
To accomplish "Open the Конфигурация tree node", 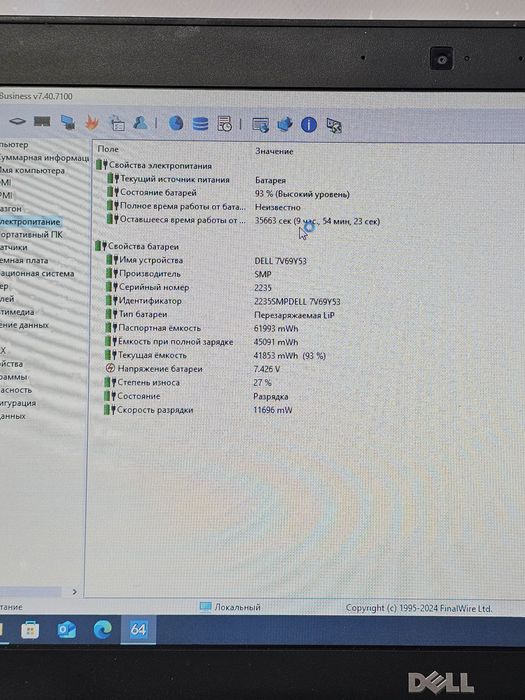I will click(x=18, y=403).
